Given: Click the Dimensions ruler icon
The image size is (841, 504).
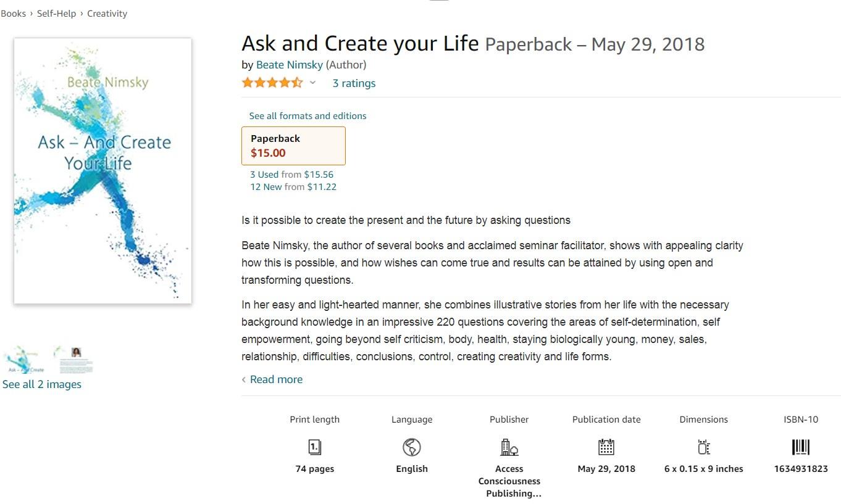Looking at the screenshot, I should 703,447.
